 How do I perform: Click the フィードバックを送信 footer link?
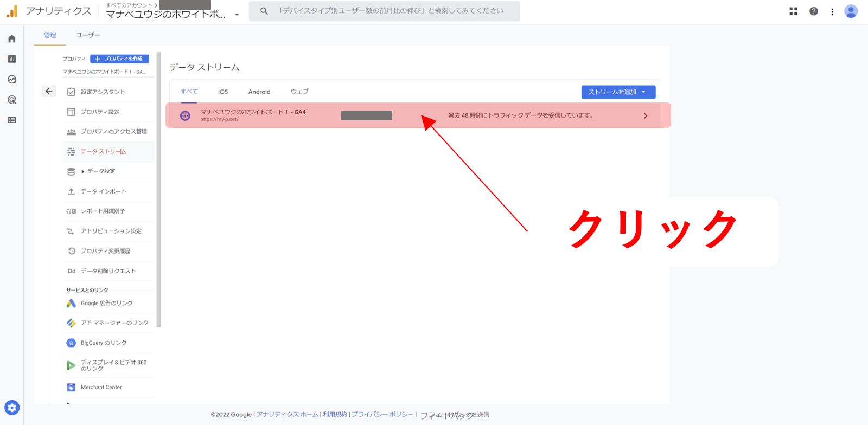(455, 415)
